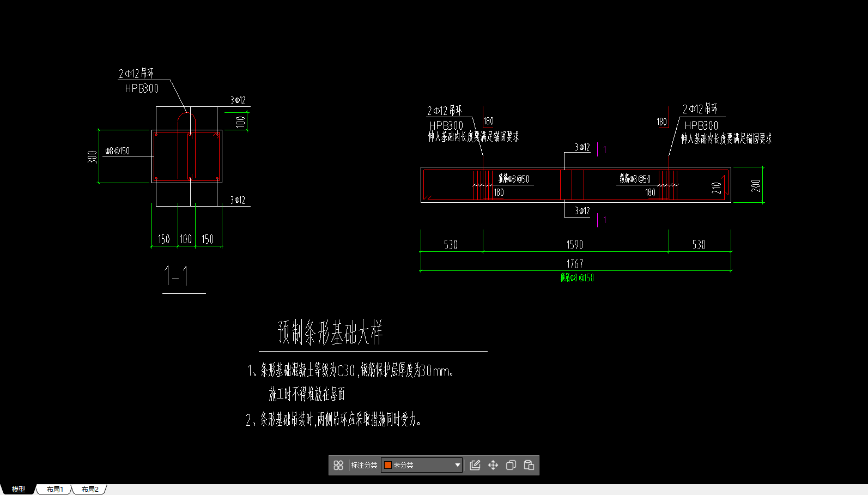Switch to the 模型 tab

click(x=19, y=490)
